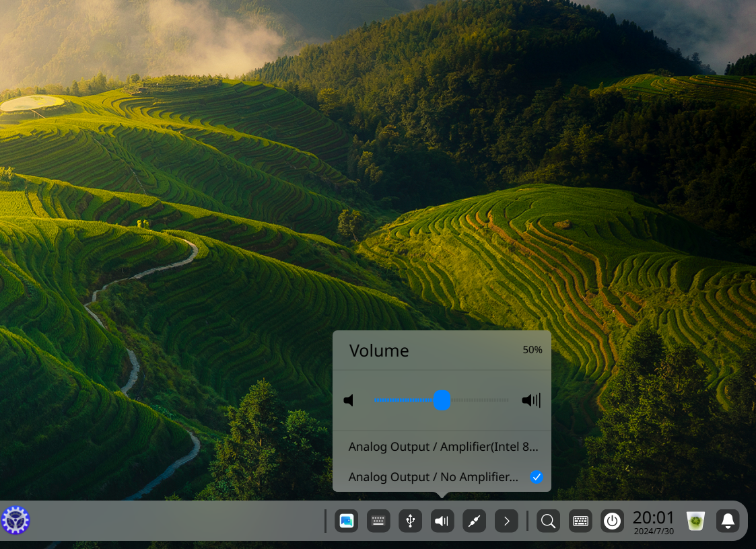The width and height of the screenshot is (756, 549).
Task: Click the USB devices tray icon
Action: (x=410, y=521)
